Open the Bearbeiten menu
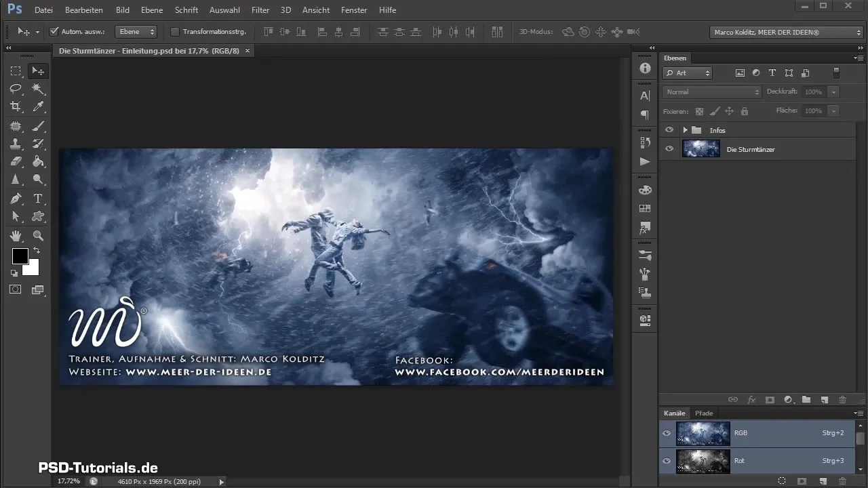This screenshot has width=868, height=488. (x=84, y=10)
